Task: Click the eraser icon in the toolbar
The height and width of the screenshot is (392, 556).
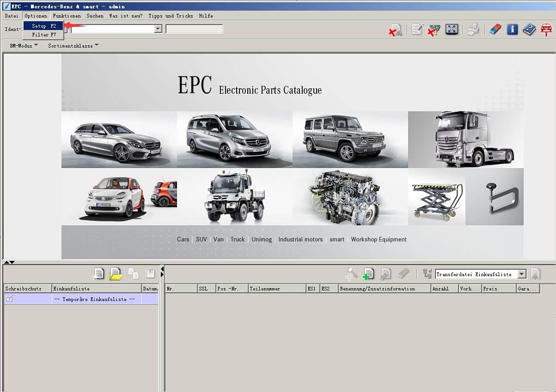Action: coord(495,30)
